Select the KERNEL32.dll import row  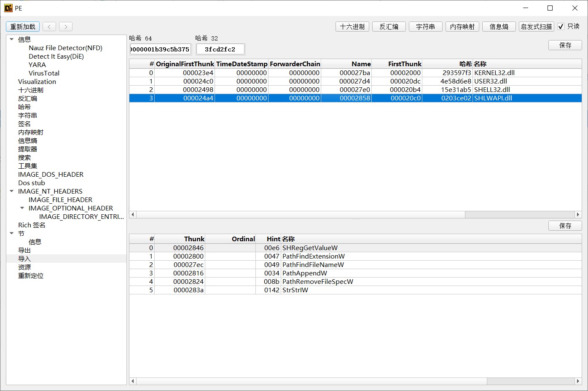tap(355, 73)
